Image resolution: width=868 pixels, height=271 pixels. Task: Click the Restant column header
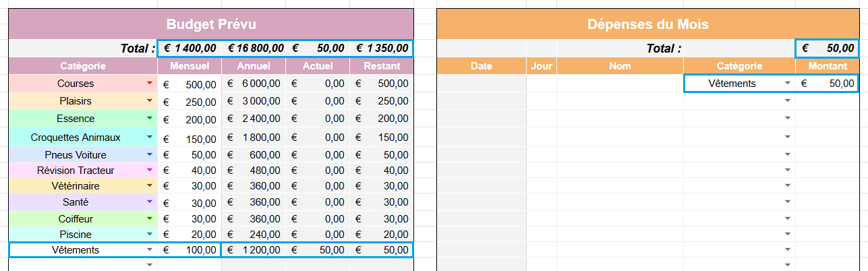point(382,66)
